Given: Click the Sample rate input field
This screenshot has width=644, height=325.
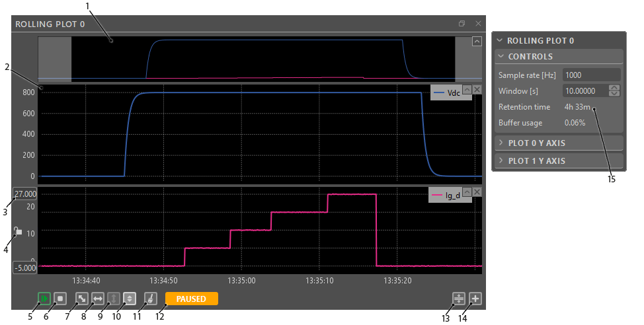Looking at the screenshot, I should (x=590, y=75).
